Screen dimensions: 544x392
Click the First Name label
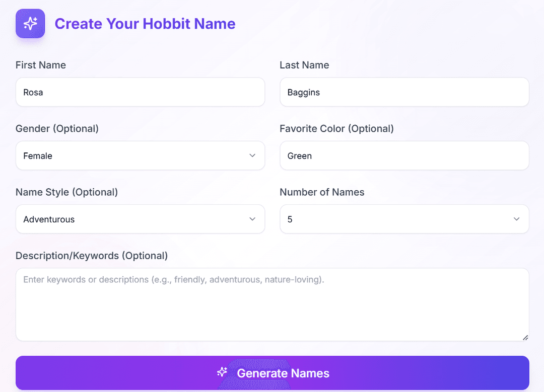tap(41, 65)
